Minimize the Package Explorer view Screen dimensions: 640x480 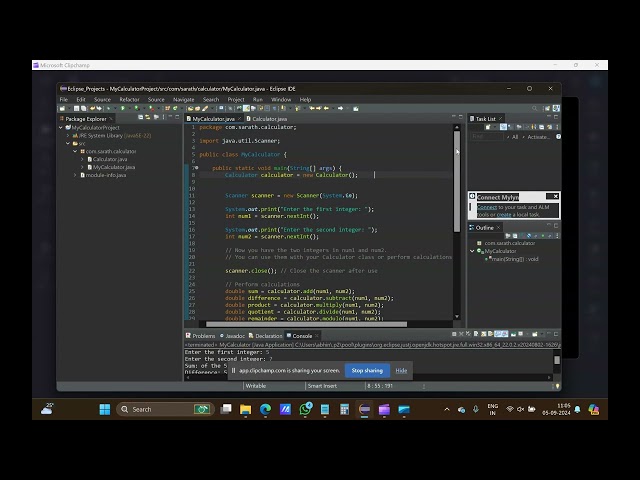pos(170,117)
